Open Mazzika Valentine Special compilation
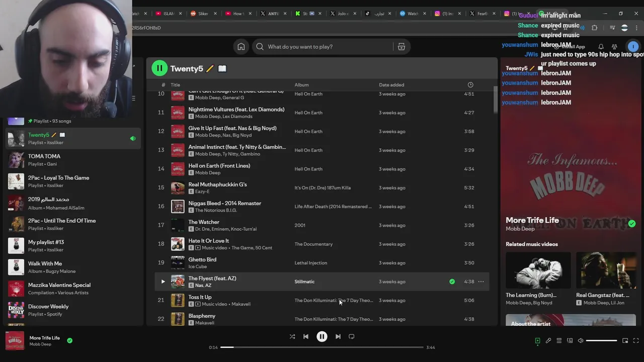The height and width of the screenshot is (362, 644). click(73, 289)
